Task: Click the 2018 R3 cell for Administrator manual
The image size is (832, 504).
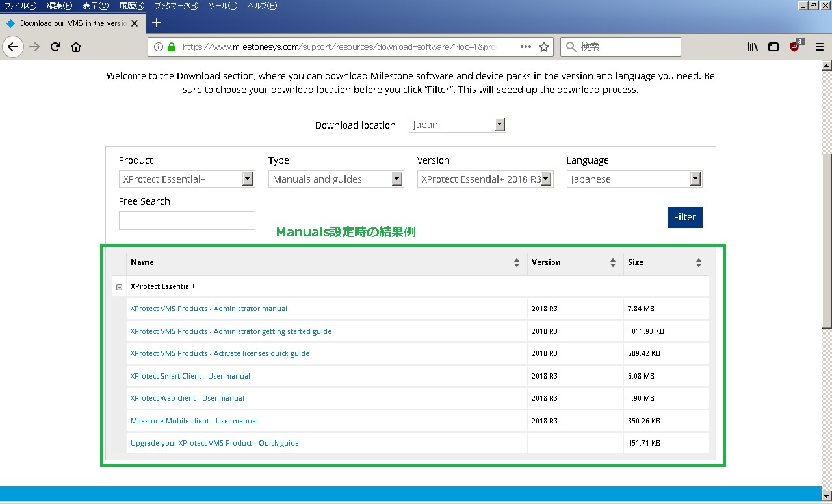Action: 575,309
